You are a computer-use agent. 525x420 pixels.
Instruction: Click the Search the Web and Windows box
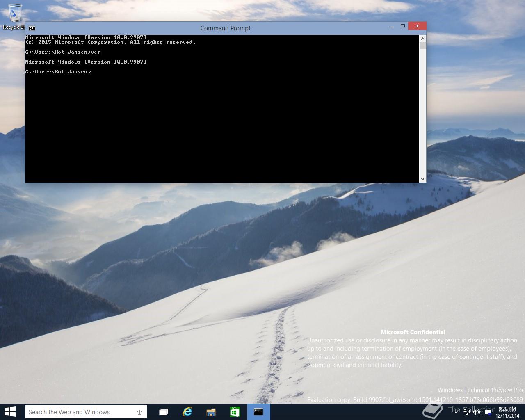[86, 412]
